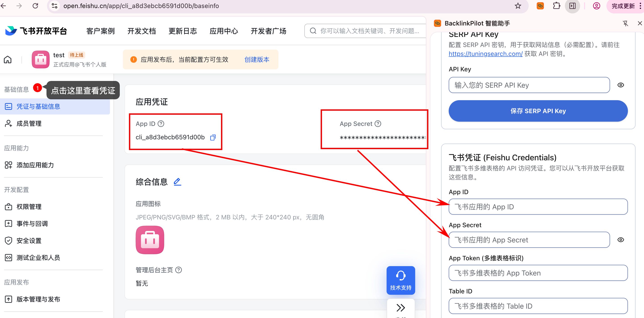
Task: Click 保存 SERP API Key button
Action: (x=538, y=111)
